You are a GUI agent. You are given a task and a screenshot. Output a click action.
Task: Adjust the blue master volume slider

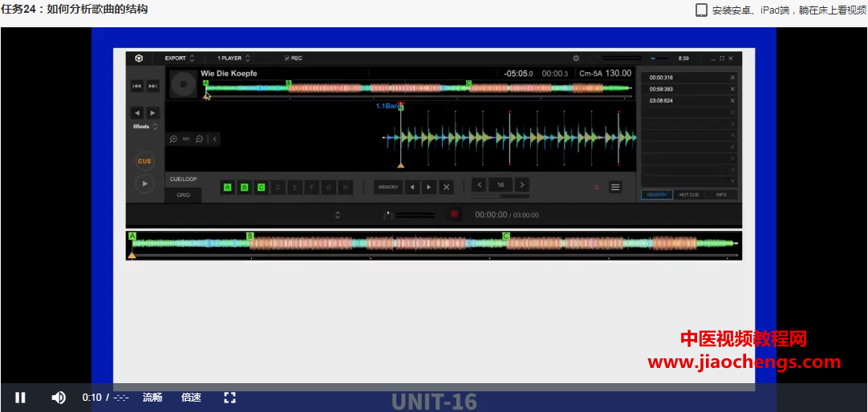pyautogui.click(x=659, y=58)
